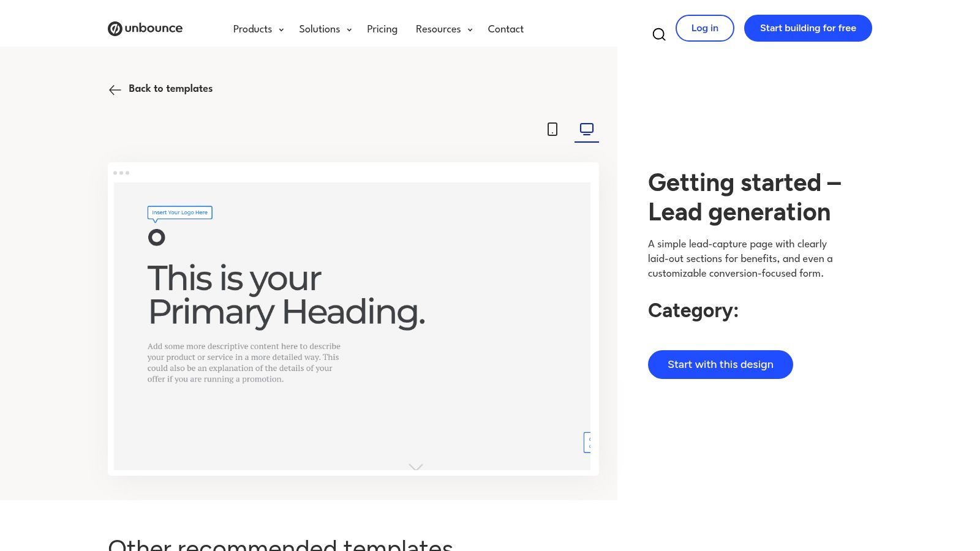Open search with the magnifier icon
Viewport: 980px width, 551px height.
point(659,34)
